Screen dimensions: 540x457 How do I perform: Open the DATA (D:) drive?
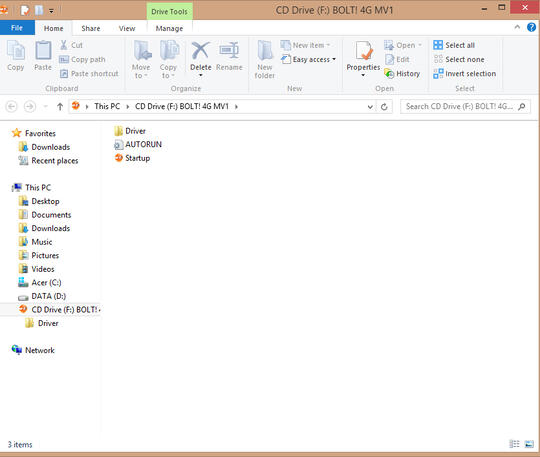[x=42, y=296]
